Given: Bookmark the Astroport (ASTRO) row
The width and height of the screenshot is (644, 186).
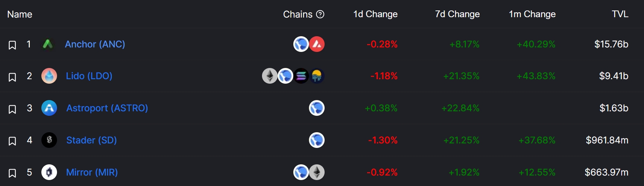Looking at the screenshot, I should (12, 109).
